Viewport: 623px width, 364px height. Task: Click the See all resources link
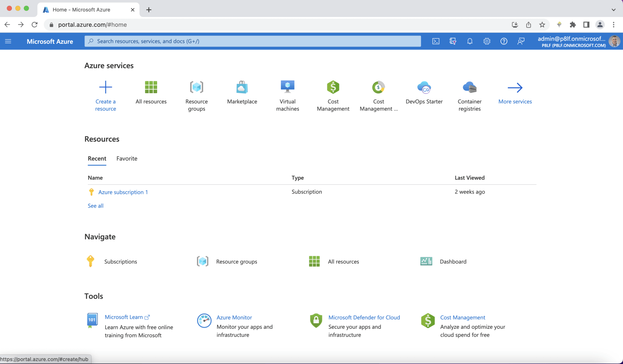pos(95,206)
